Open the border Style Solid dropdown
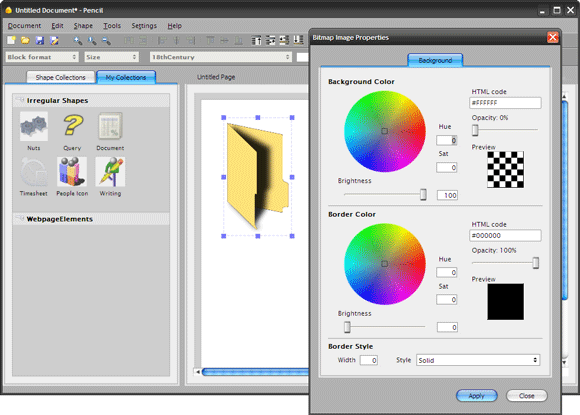Viewport: 580px width, 415px height. [478, 360]
